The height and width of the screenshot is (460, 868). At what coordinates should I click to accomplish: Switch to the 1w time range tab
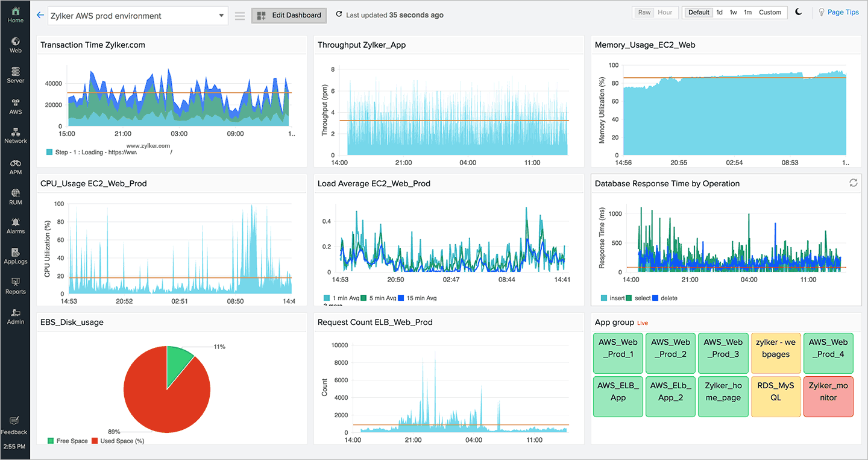click(x=733, y=11)
